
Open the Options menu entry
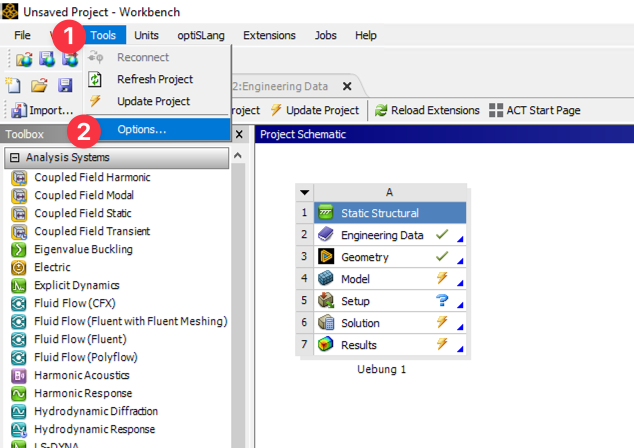[x=141, y=129]
